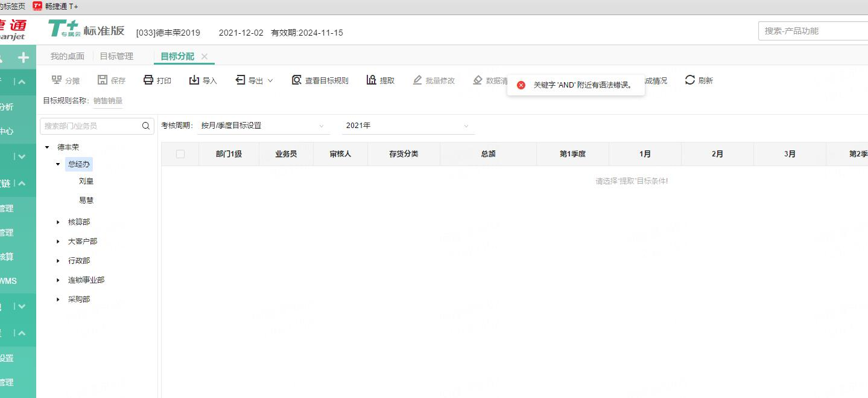Click the 审核人 column header
This screenshot has height=398, width=868.
pyautogui.click(x=340, y=154)
